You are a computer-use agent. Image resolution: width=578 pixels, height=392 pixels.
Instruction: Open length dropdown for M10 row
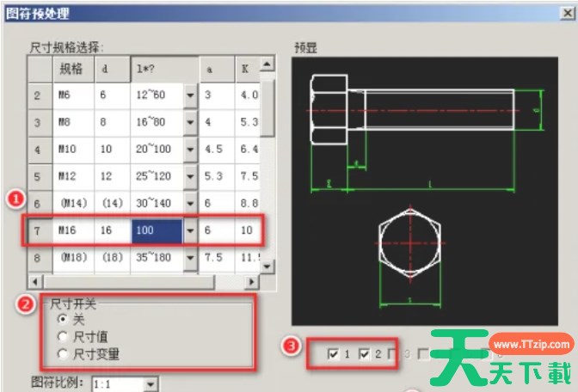[x=190, y=150]
